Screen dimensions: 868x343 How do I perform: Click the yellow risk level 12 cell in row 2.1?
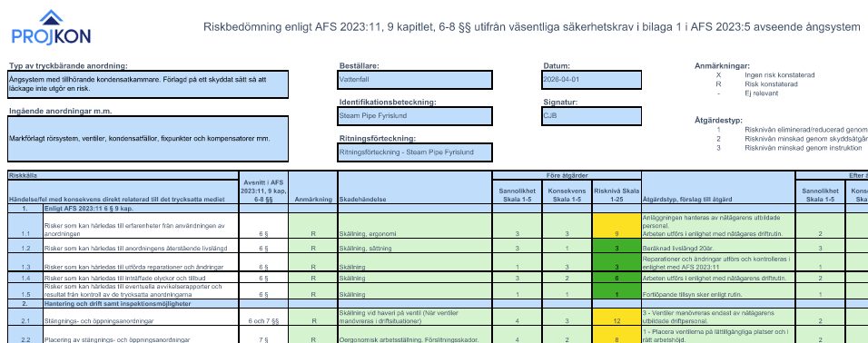click(616, 317)
